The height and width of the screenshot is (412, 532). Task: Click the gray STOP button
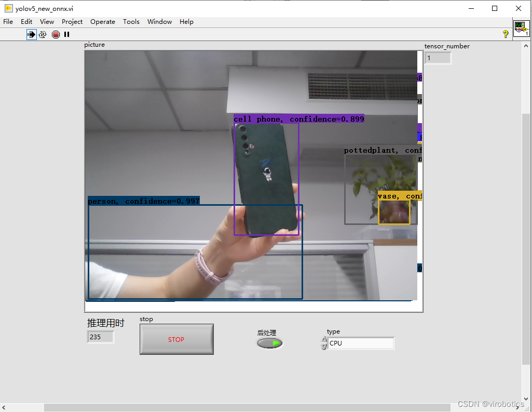(x=176, y=339)
